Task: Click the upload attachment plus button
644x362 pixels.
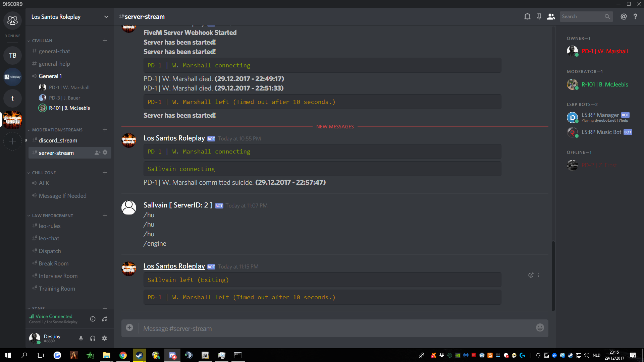Action: coord(129,328)
